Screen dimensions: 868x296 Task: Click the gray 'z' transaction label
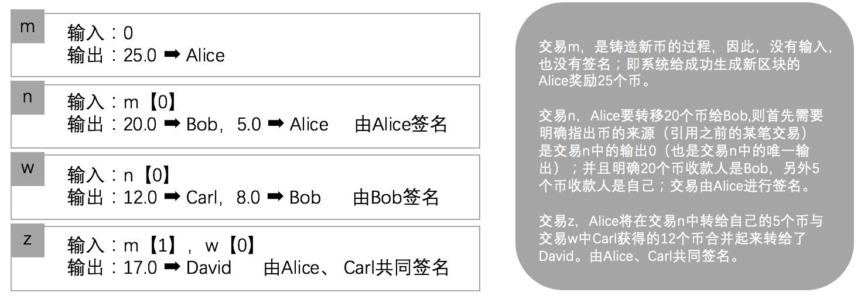point(28,241)
